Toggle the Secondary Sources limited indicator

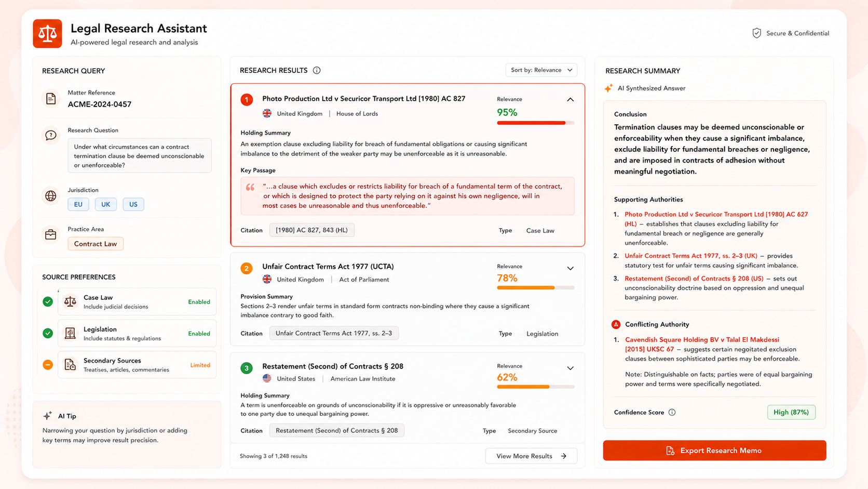(x=48, y=365)
